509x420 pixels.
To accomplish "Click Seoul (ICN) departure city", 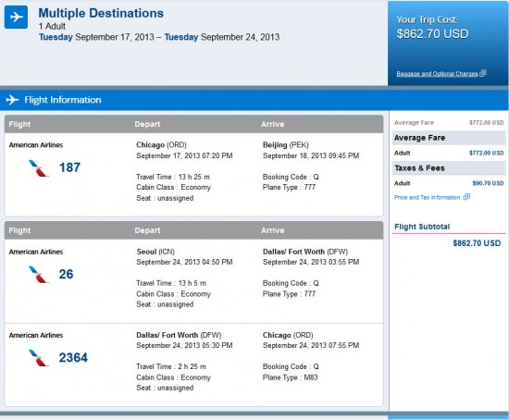I will click(155, 252).
